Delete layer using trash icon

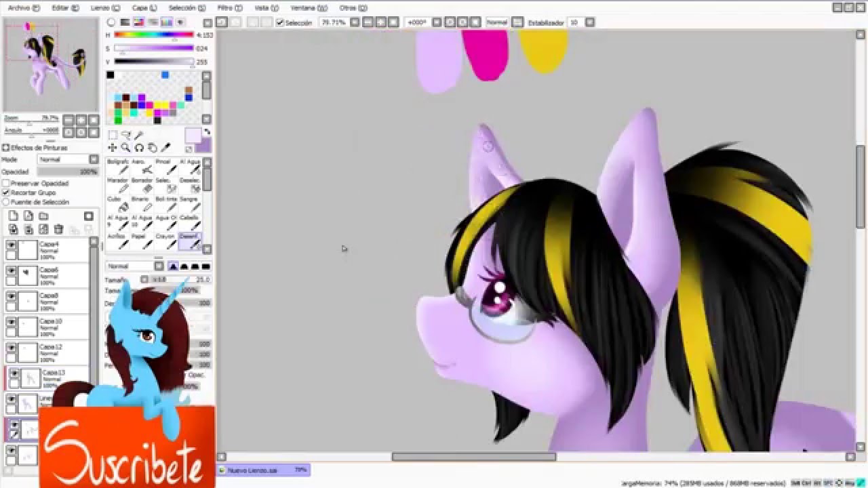(x=58, y=230)
